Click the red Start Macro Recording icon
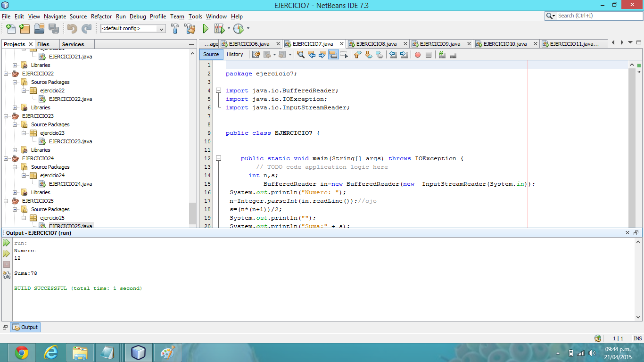 coord(418,55)
